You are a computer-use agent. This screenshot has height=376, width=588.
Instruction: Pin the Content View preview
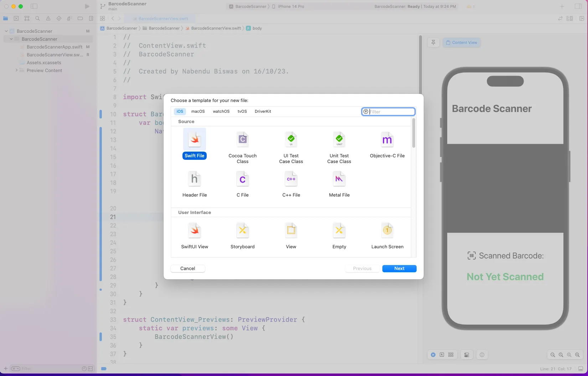(433, 42)
